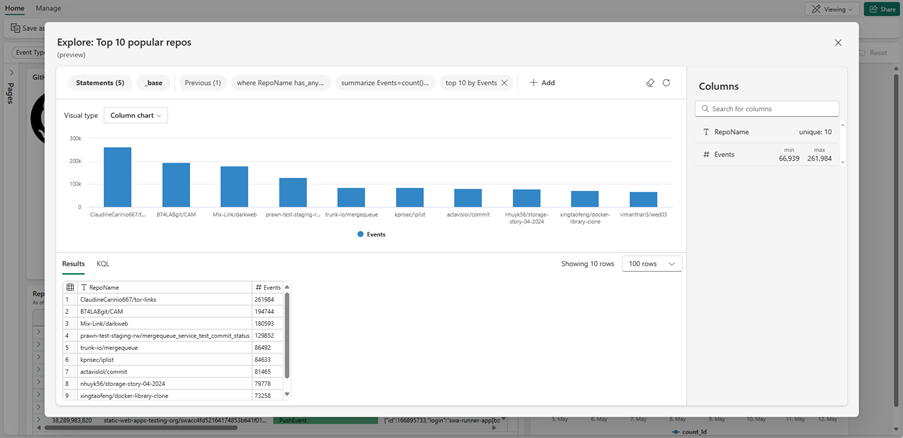903x438 pixels.
Task: Select the xingtaofeng/docker-library-clone table cell
Action: [x=165, y=395]
